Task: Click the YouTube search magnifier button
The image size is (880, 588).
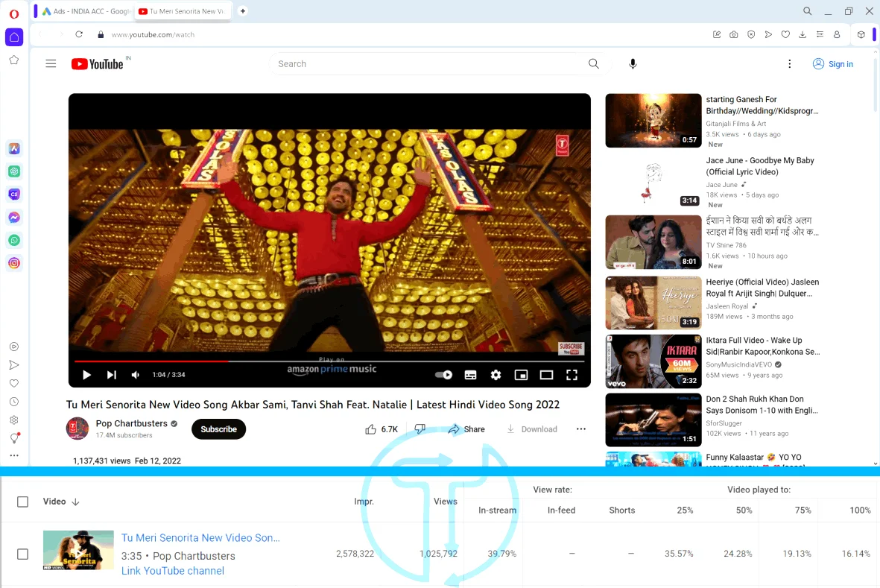Action: pos(593,63)
